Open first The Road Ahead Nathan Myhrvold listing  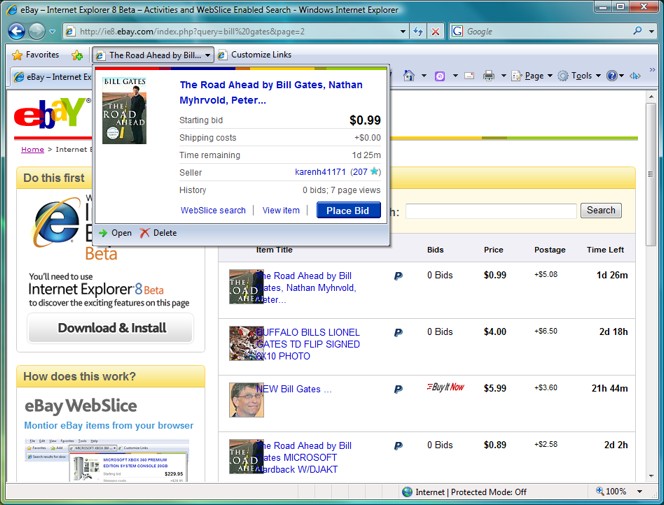(x=307, y=288)
